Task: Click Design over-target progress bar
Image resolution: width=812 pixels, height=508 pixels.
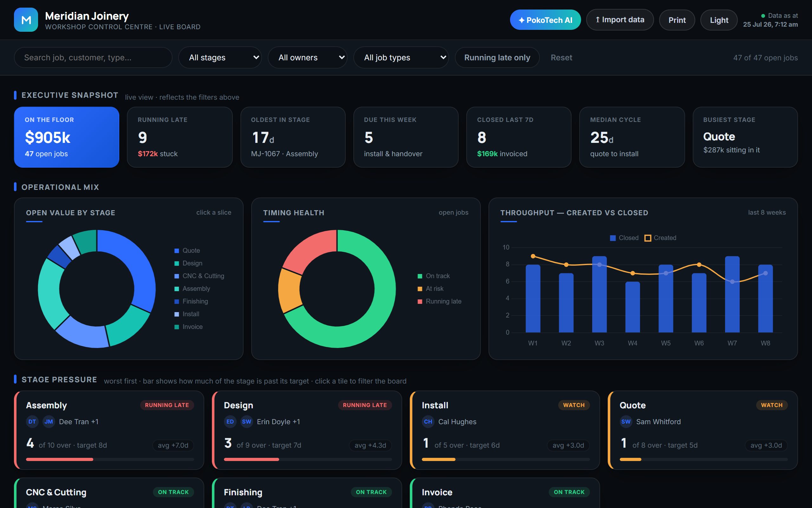Action: point(308,459)
